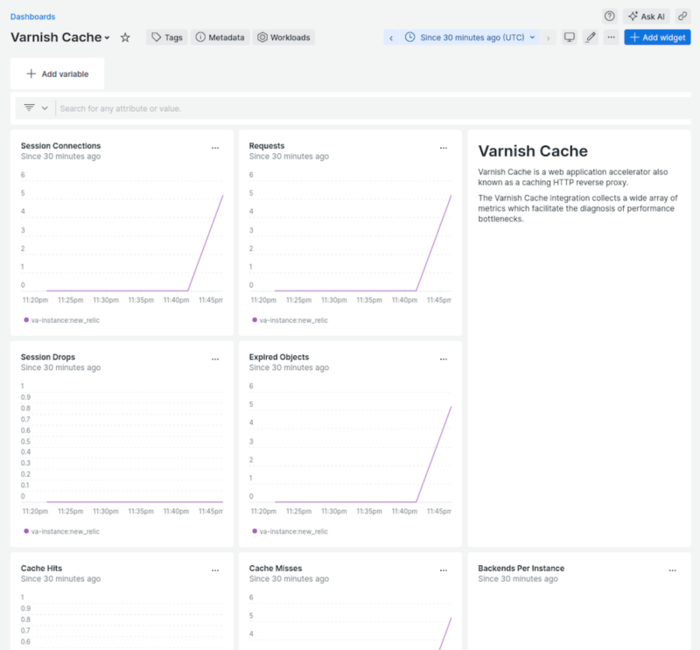Open the help question mark icon
The image size is (700, 650).
point(609,17)
